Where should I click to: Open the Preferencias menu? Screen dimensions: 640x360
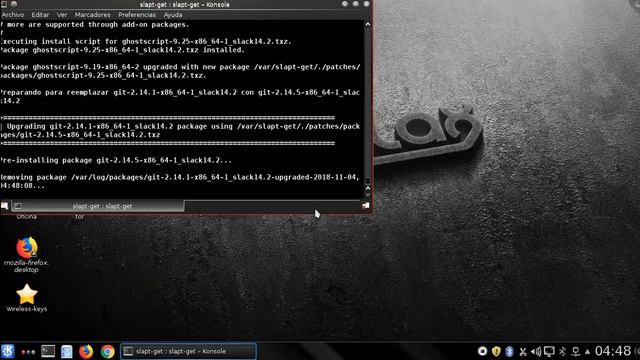click(137, 15)
